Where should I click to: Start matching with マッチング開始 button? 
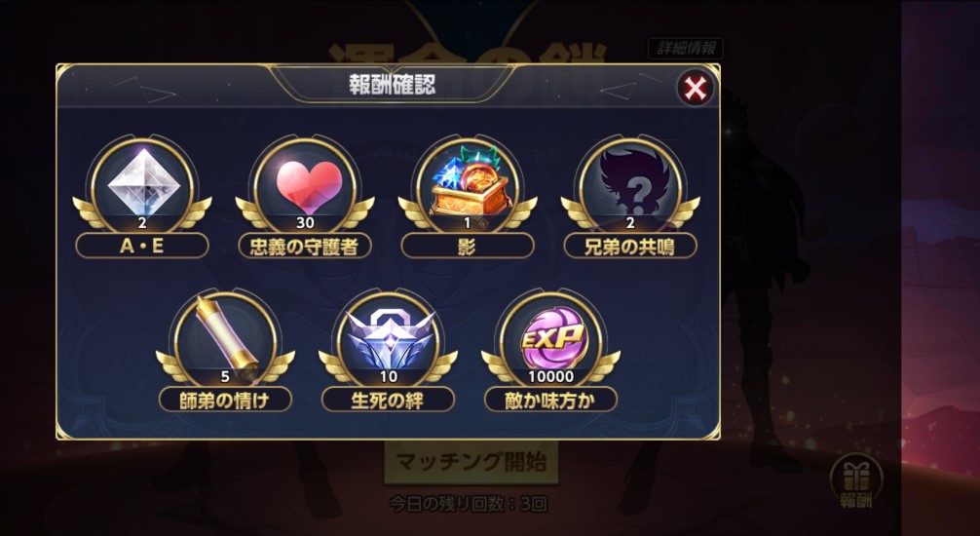click(x=471, y=463)
